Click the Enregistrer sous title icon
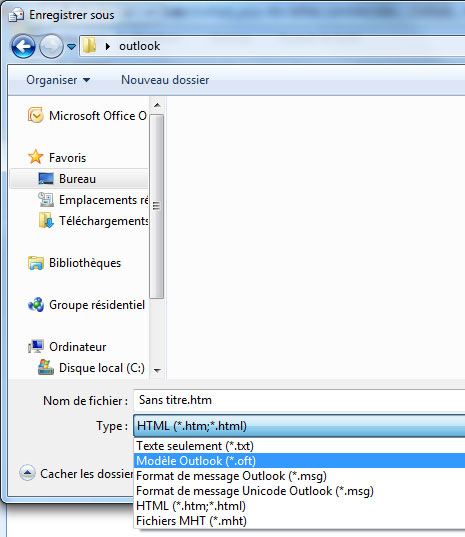The height and width of the screenshot is (537, 465). pyautogui.click(x=16, y=15)
